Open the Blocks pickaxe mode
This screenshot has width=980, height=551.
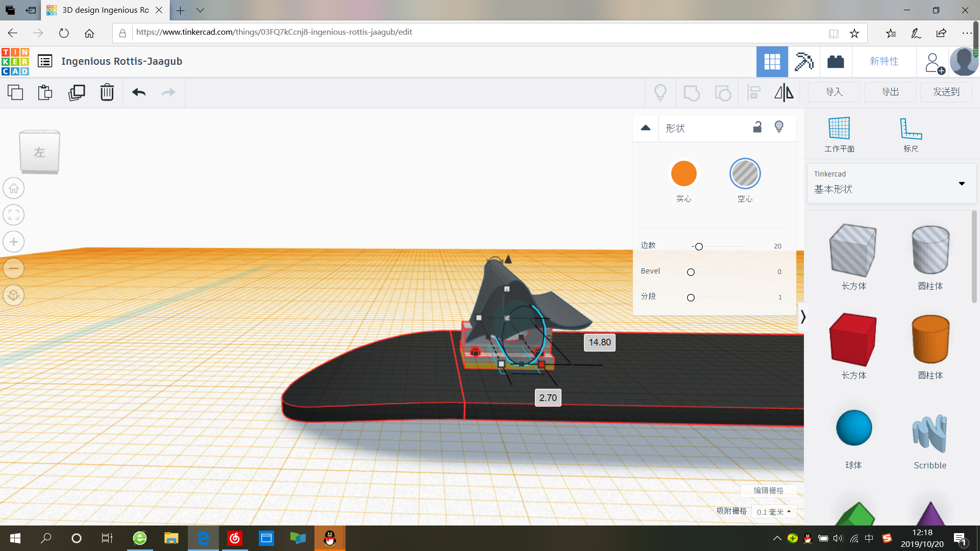coord(804,62)
